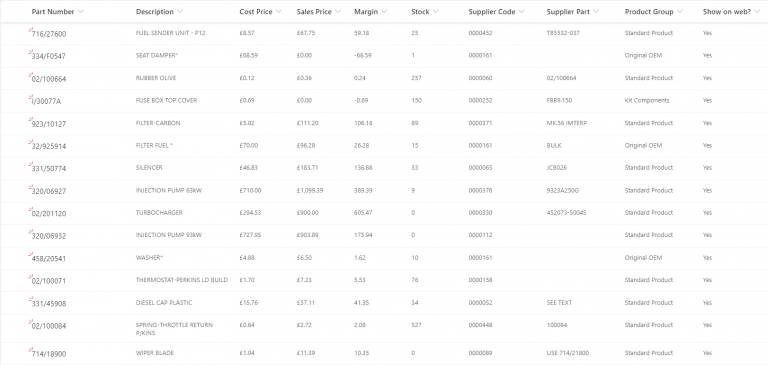Open the Cost Price column menu
Screen dimensions: 768x365
coord(279,11)
